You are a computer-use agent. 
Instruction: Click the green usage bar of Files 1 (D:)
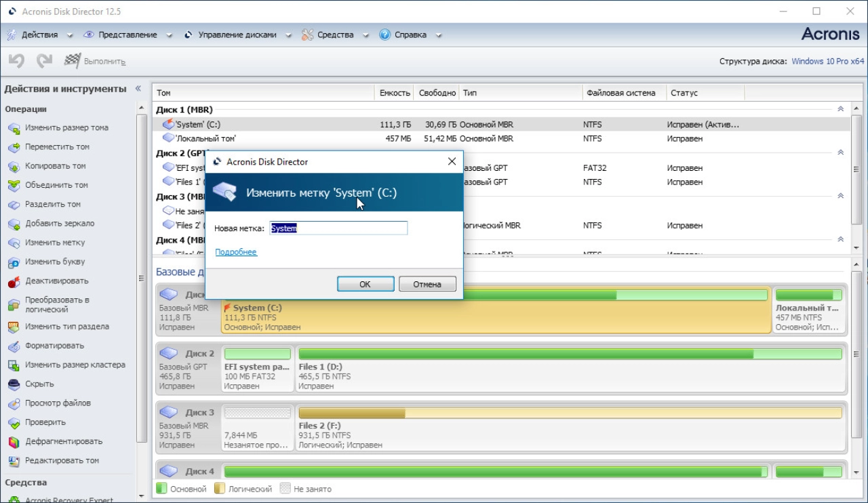pos(570,354)
